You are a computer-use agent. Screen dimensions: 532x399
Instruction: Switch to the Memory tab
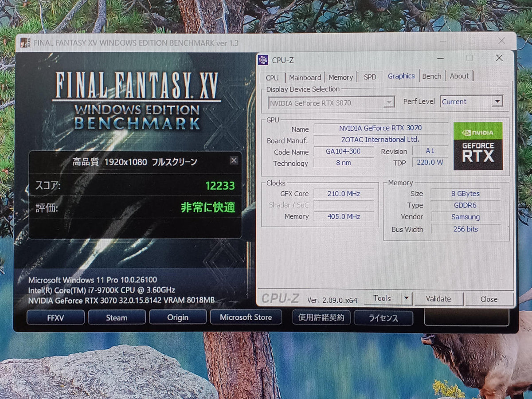[341, 77]
